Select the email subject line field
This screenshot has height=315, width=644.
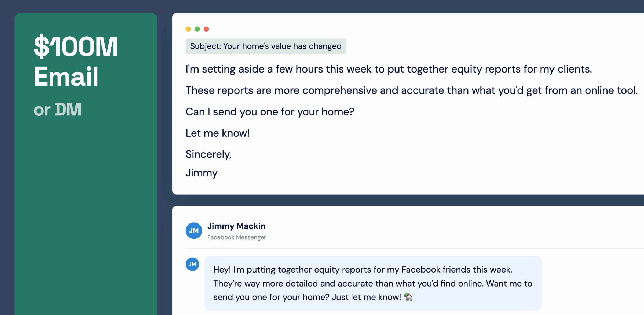pos(266,46)
